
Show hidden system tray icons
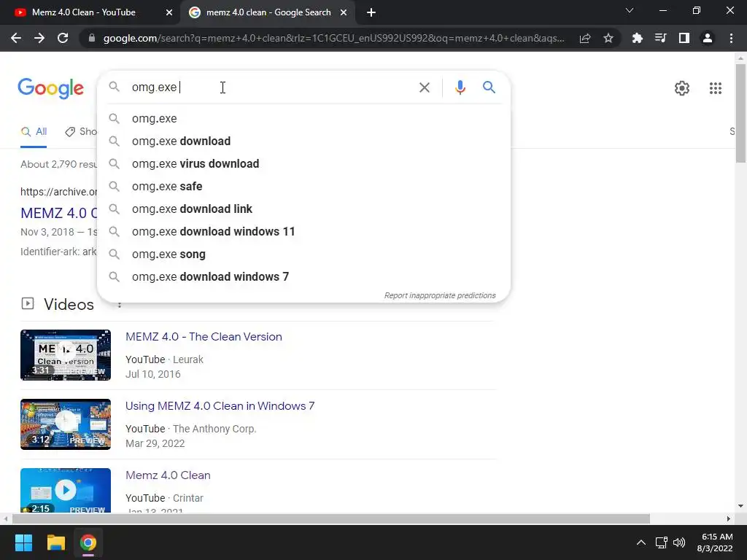(x=641, y=542)
